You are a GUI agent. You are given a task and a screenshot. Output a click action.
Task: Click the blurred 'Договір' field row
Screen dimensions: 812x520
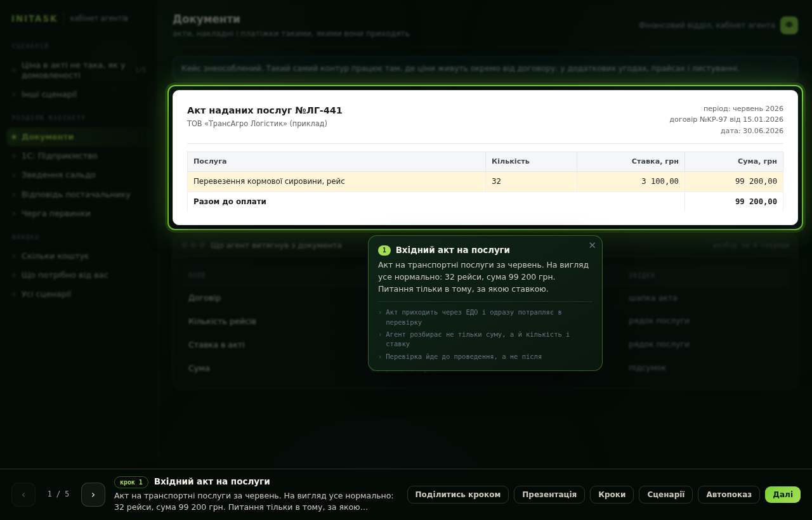click(485, 298)
